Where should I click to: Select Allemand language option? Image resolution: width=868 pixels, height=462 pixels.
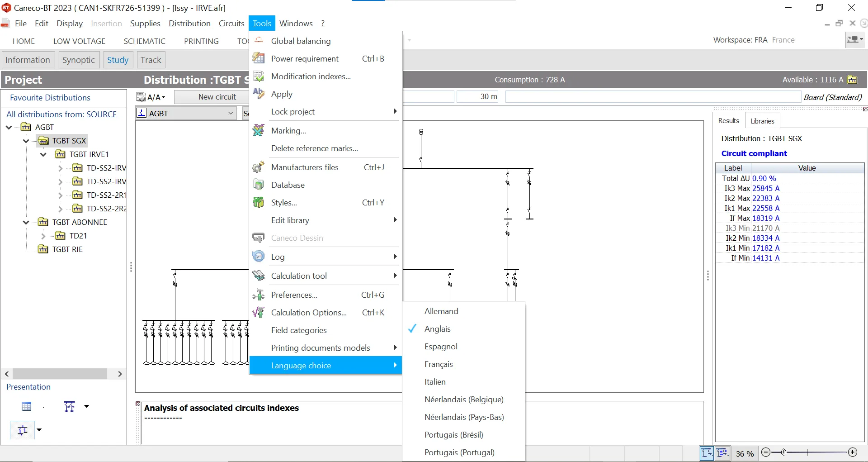pos(441,311)
